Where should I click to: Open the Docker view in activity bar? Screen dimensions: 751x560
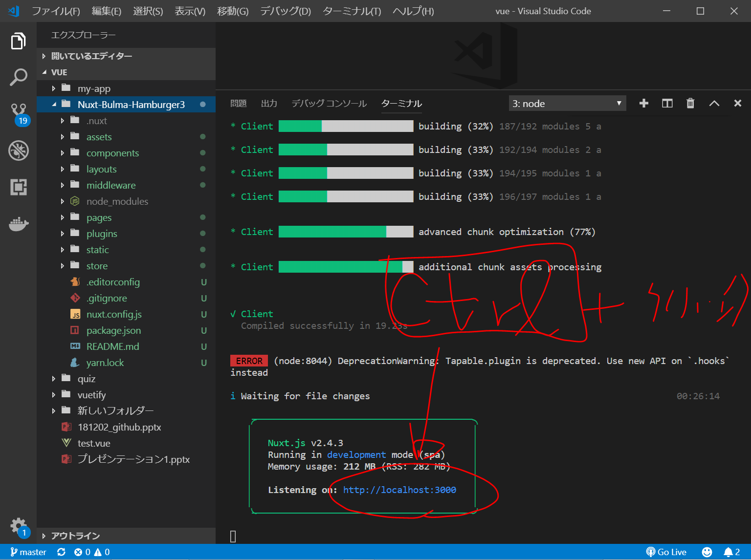pos(18,224)
